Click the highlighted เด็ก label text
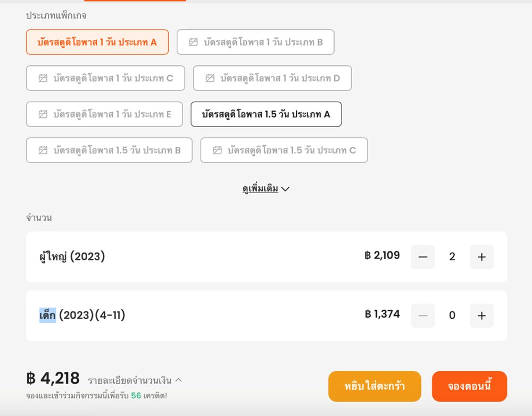The height and width of the screenshot is (416, 532). click(x=47, y=315)
